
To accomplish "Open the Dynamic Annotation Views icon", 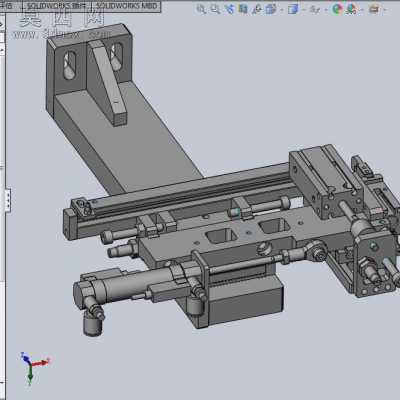I will point(257,9).
